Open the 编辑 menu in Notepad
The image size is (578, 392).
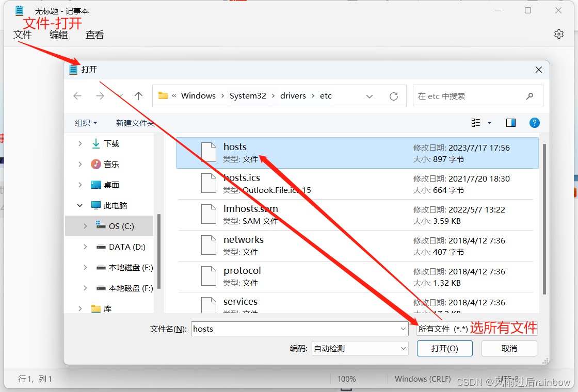(x=59, y=35)
